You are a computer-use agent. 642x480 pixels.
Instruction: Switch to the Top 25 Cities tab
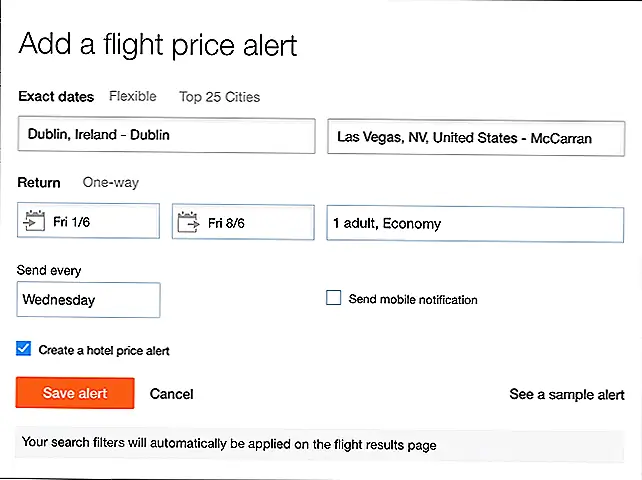tap(219, 97)
